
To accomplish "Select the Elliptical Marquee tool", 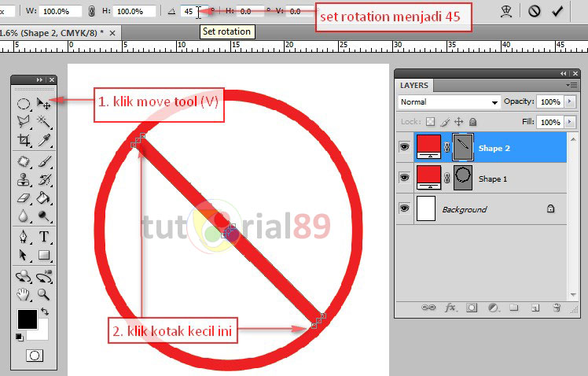I will tap(24, 104).
